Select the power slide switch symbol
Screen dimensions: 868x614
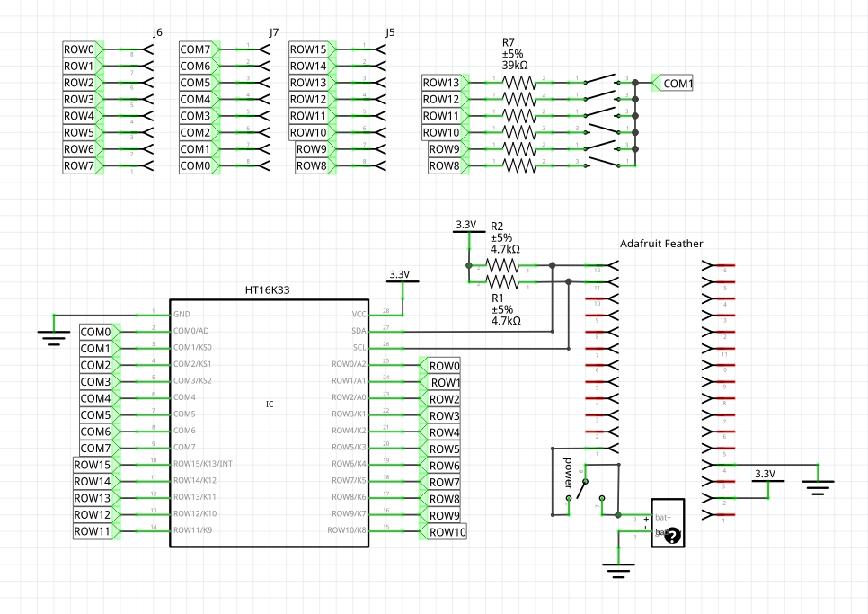pyautogui.click(x=585, y=490)
